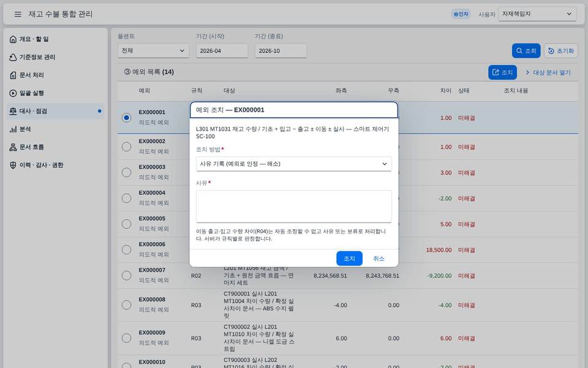Click the export icon in toolbar 조치 button
This screenshot has width=588, height=368.
point(496,72)
